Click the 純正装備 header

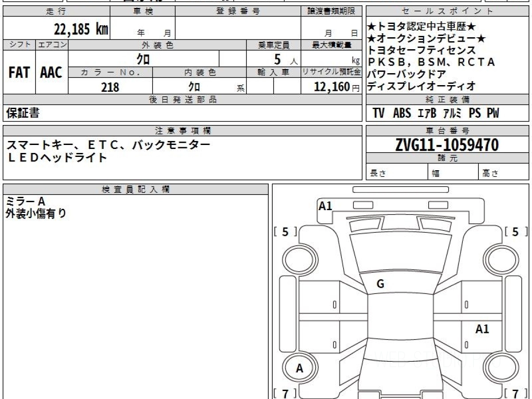447,100
